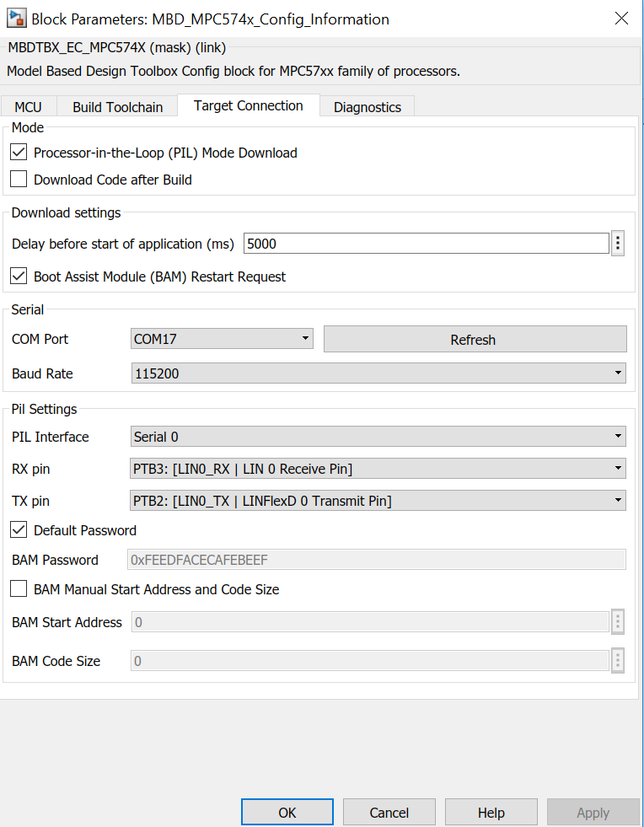Toggle the Default Password checkbox
This screenshot has height=827, width=644.
coord(19,530)
